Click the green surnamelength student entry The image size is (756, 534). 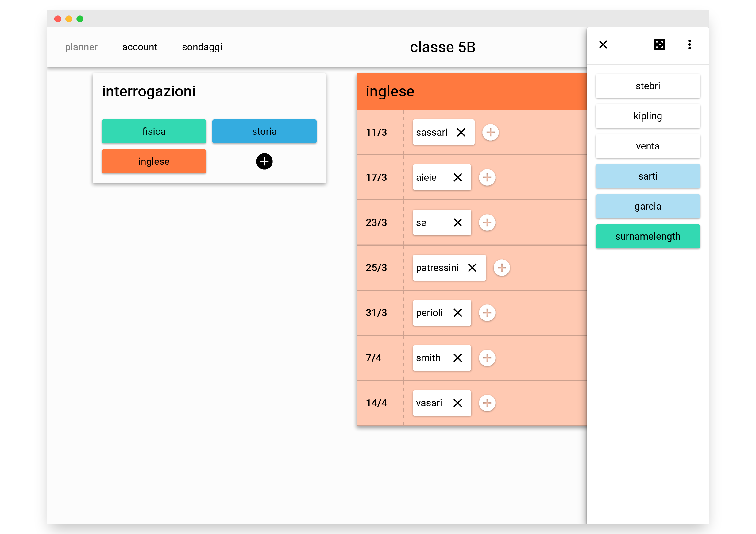click(x=647, y=236)
